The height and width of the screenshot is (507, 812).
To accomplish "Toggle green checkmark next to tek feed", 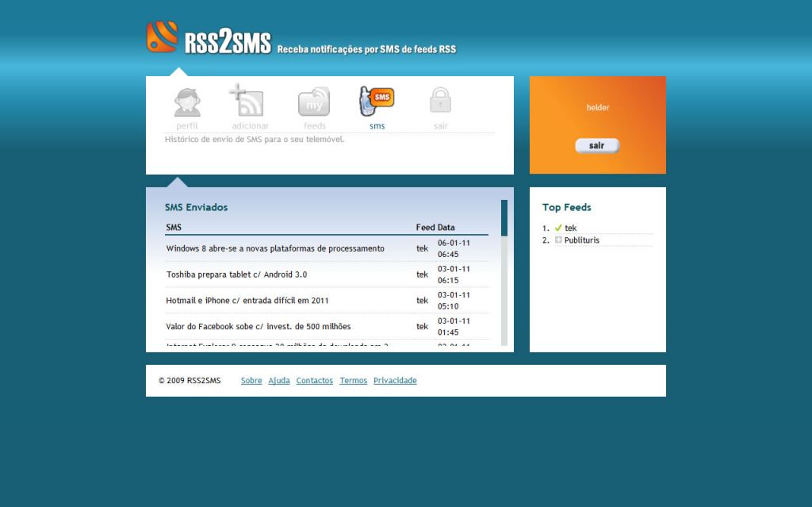I will [x=558, y=229].
